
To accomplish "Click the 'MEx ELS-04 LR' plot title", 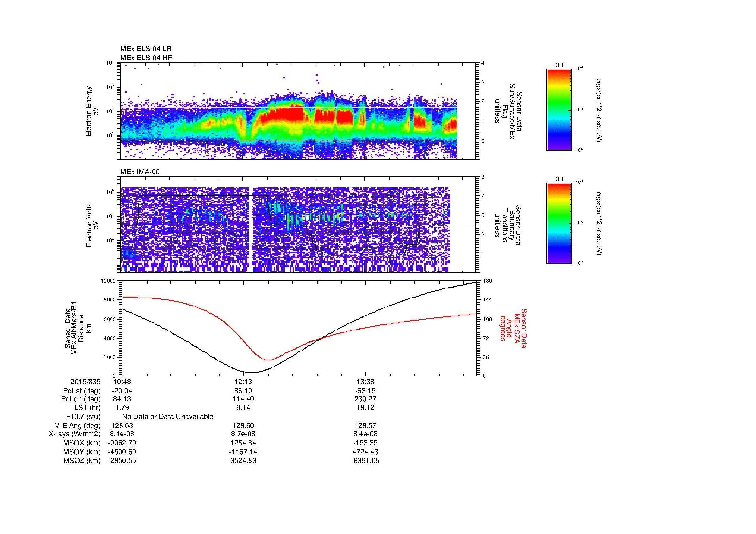I will [146, 49].
